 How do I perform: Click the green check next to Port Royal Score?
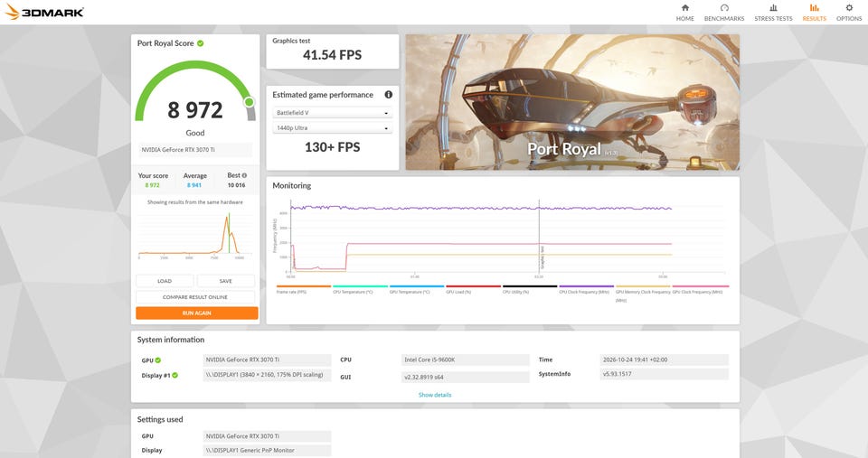coord(201,43)
